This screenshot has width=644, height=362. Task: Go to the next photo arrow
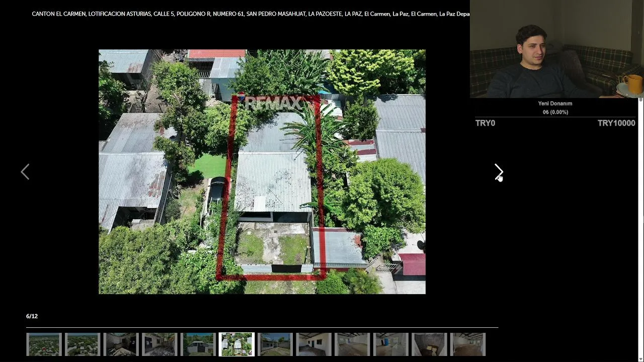click(499, 171)
